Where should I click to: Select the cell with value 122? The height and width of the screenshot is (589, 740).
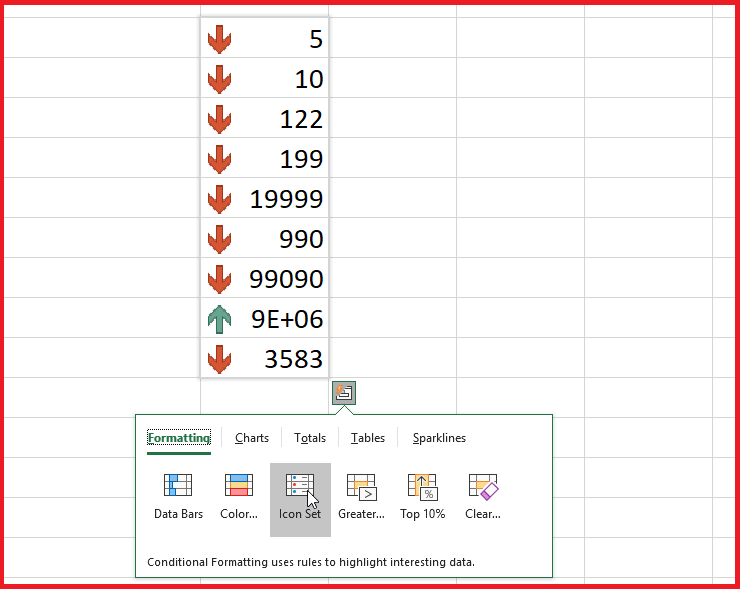coord(265,119)
